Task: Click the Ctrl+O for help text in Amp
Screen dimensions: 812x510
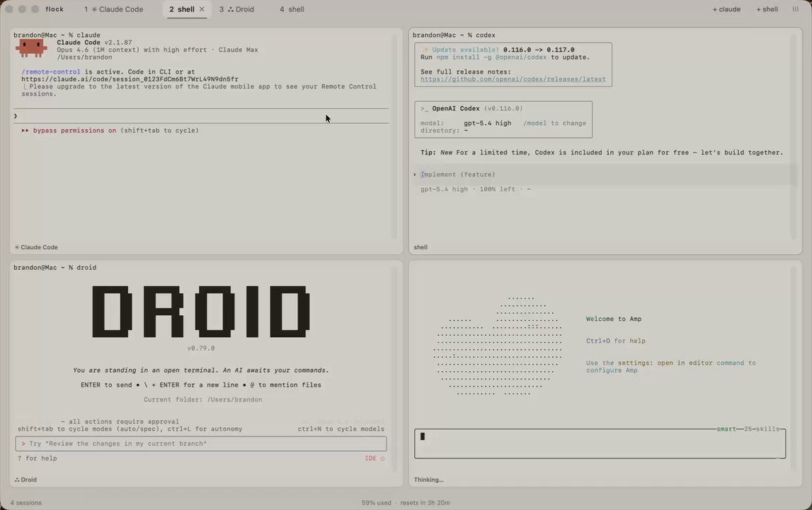Action: (x=616, y=341)
